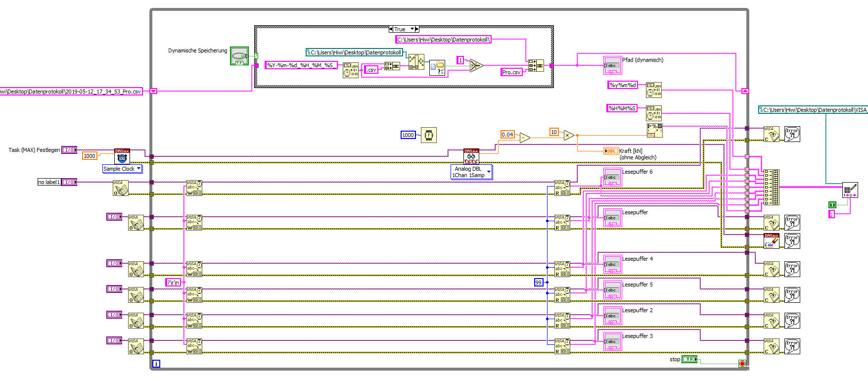Viewport: 868px width, 381px height.
Task: Select the green Datenprotokoll path constant in the case
Action: [x=354, y=52]
